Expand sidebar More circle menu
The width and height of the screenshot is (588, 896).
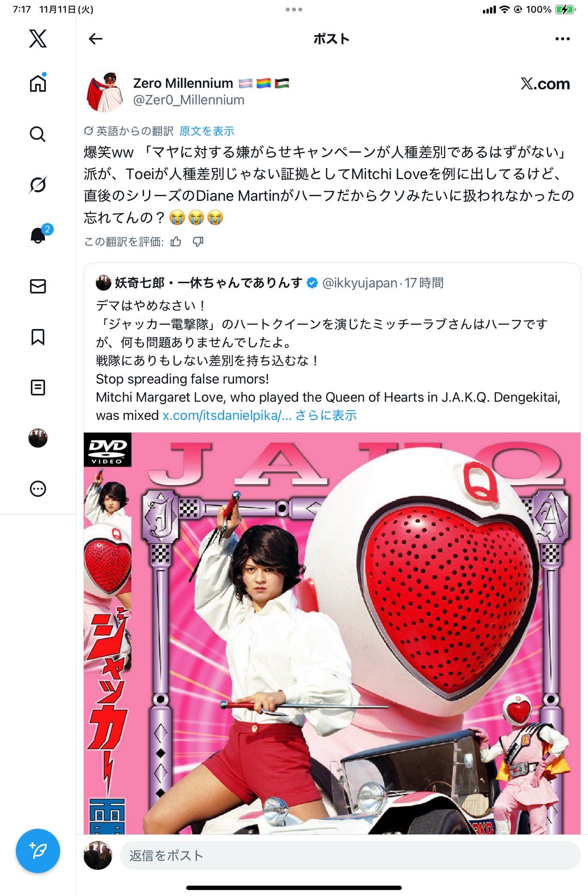38,489
